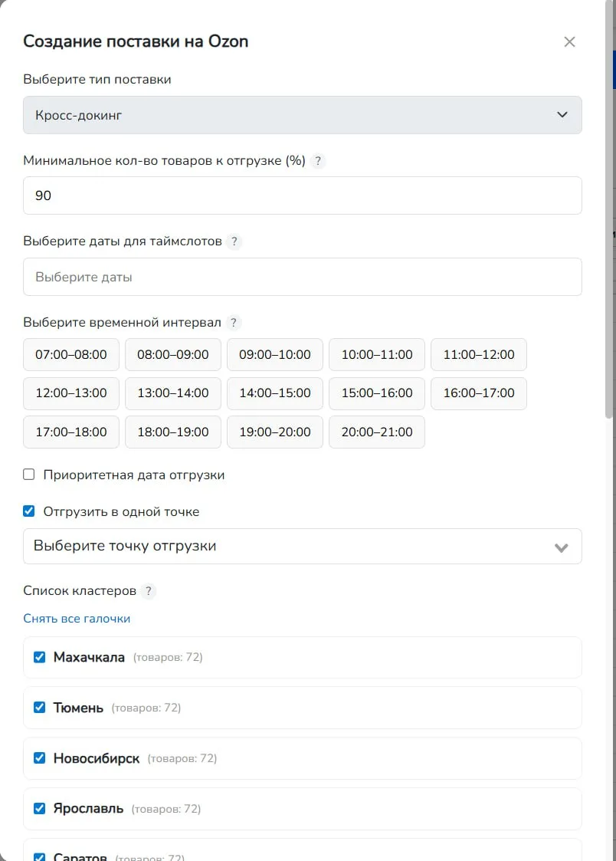This screenshot has width=616, height=861.
Task: Select the 16:00–17:00 time slot
Action: coord(479,393)
